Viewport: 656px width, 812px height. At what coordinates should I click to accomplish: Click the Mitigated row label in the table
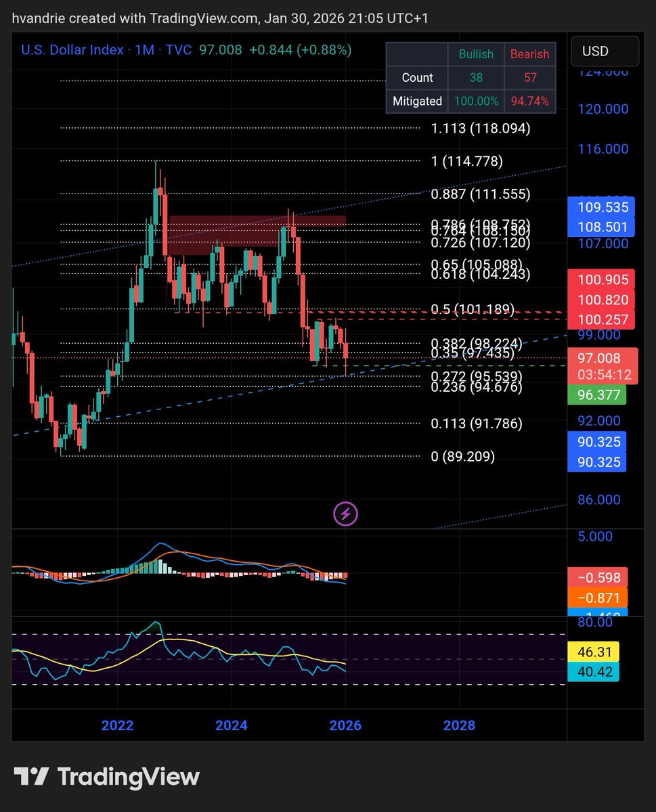click(x=416, y=101)
